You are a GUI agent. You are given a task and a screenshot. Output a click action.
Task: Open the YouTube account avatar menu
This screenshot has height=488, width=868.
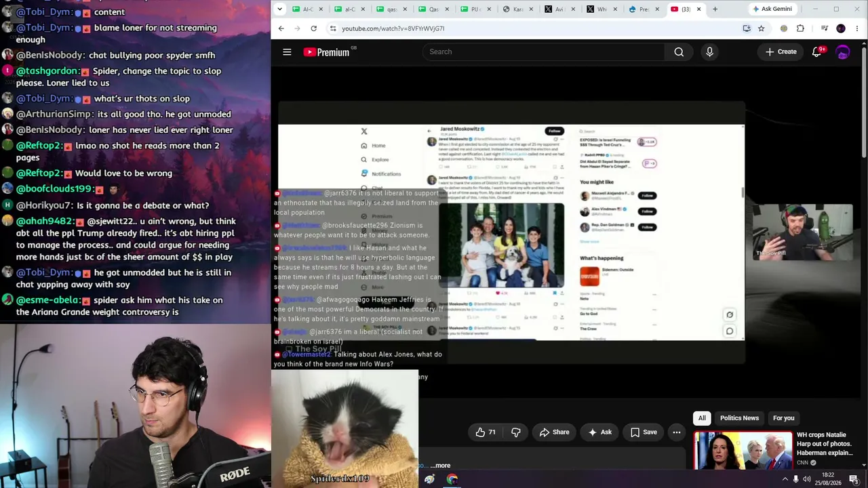(843, 52)
